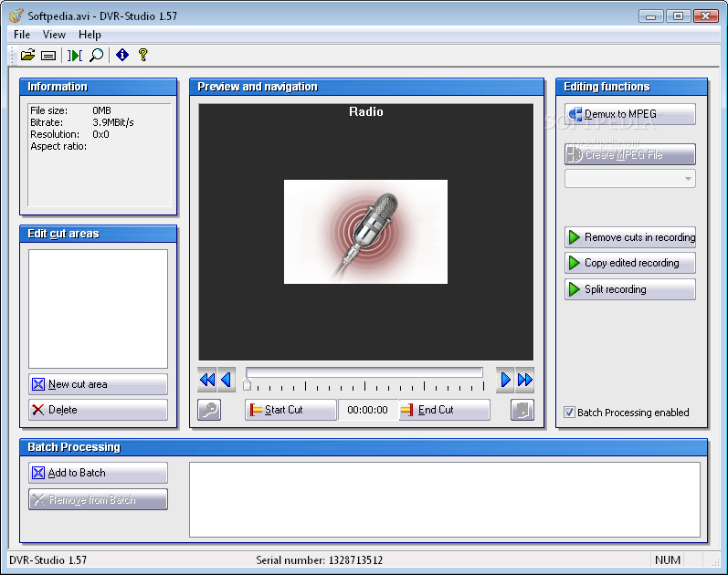Click Copy edited recording button
The image size is (728, 575).
click(630, 263)
